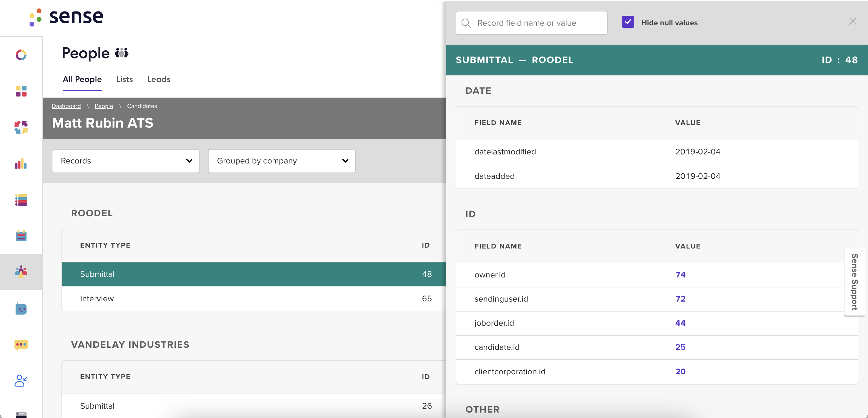Open the striped list icon in sidebar

click(21, 200)
